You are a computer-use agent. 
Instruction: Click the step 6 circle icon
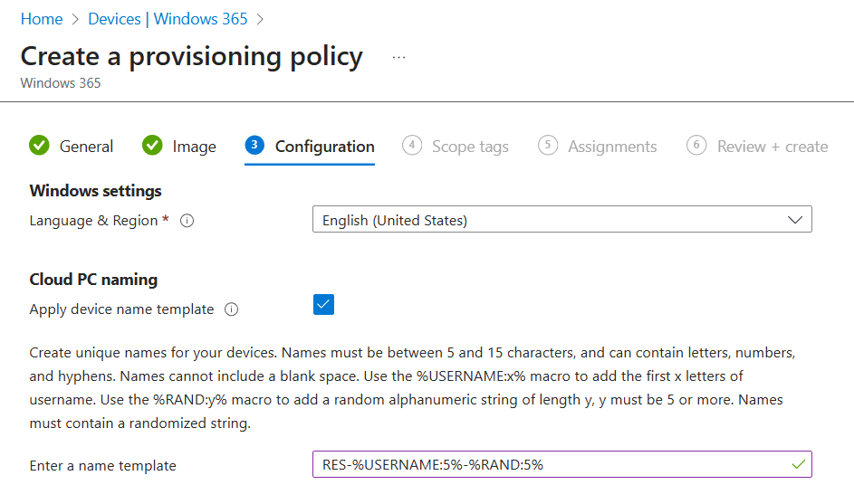pyautogui.click(x=696, y=146)
